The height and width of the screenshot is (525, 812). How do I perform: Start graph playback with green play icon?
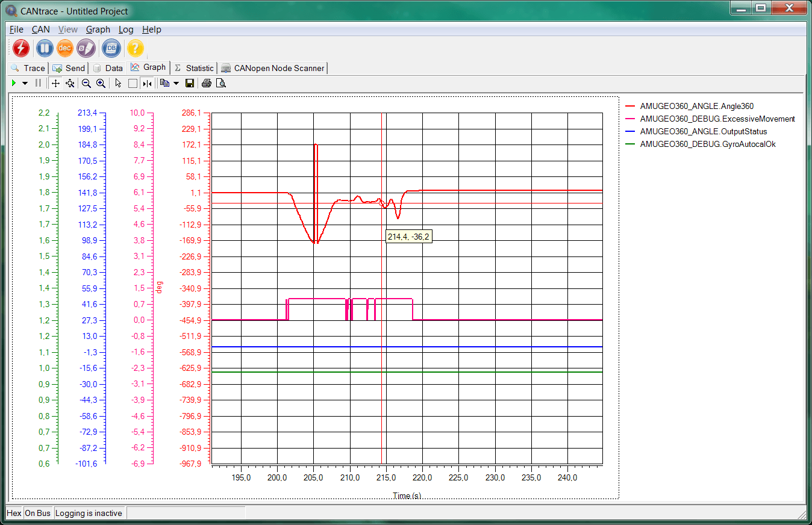[x=13, y=83]
